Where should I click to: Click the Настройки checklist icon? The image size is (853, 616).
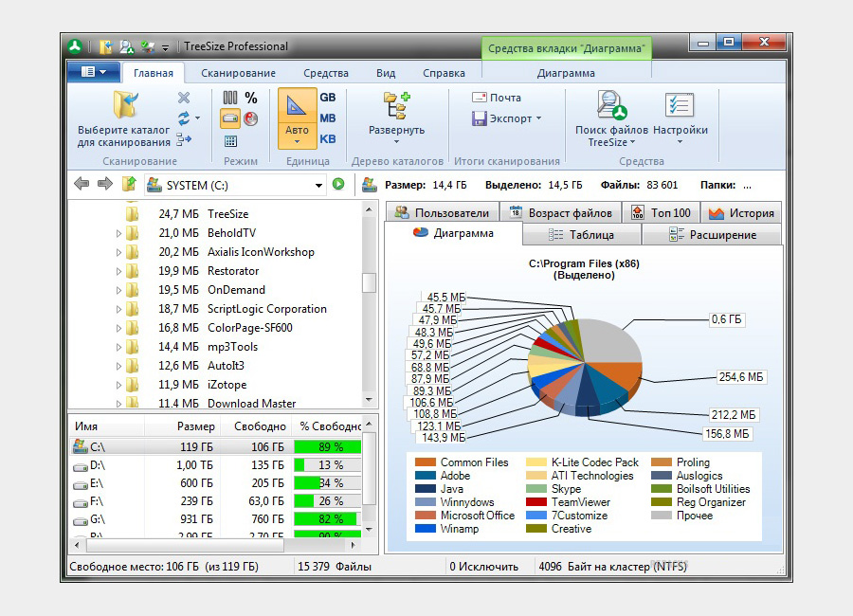coord(679,105)
